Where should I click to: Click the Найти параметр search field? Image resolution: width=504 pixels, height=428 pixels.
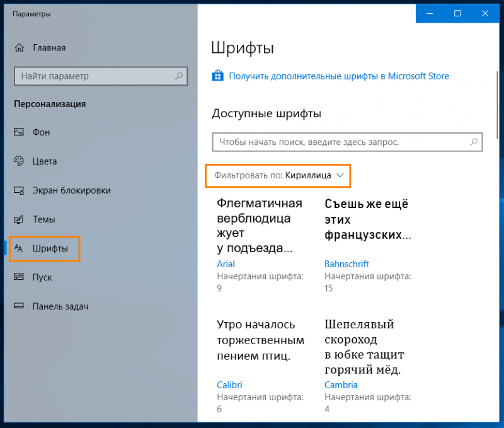(x=101, y=76)
